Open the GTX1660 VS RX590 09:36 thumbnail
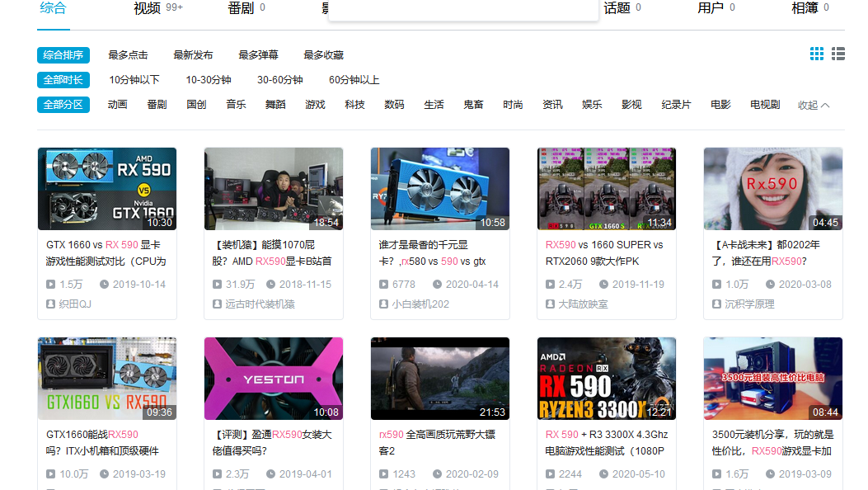This screenshot has width=868, height=490. coord(107,379)
